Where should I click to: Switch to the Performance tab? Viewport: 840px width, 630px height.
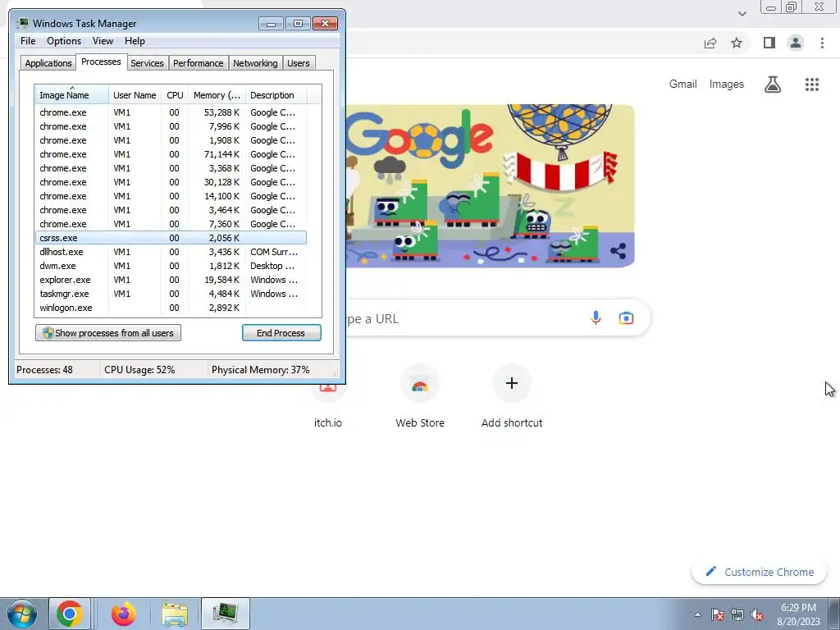[x=199, y=63]
